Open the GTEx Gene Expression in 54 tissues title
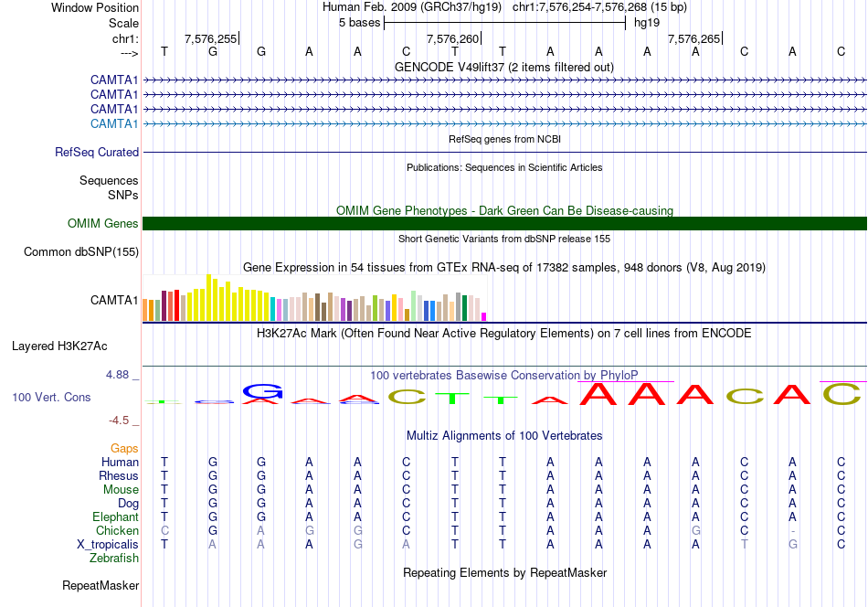The image size is (868, 607). (x=504, y=268)
